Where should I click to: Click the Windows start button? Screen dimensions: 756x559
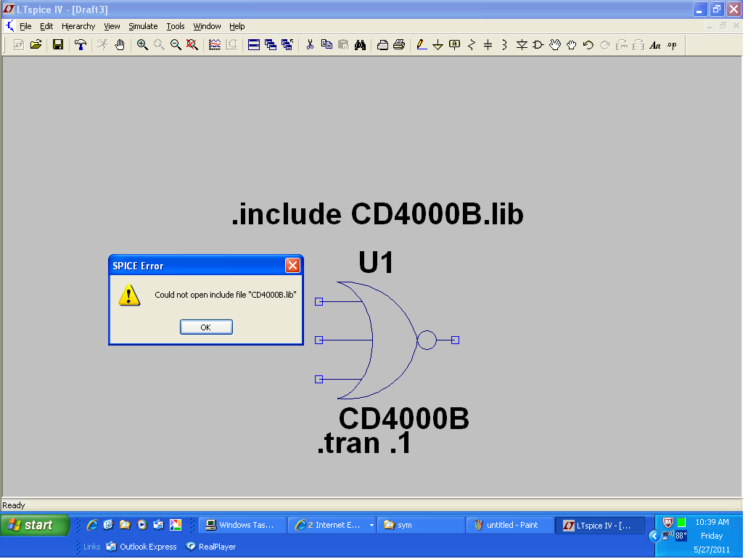pyautogui.click(x=35, y=525)
